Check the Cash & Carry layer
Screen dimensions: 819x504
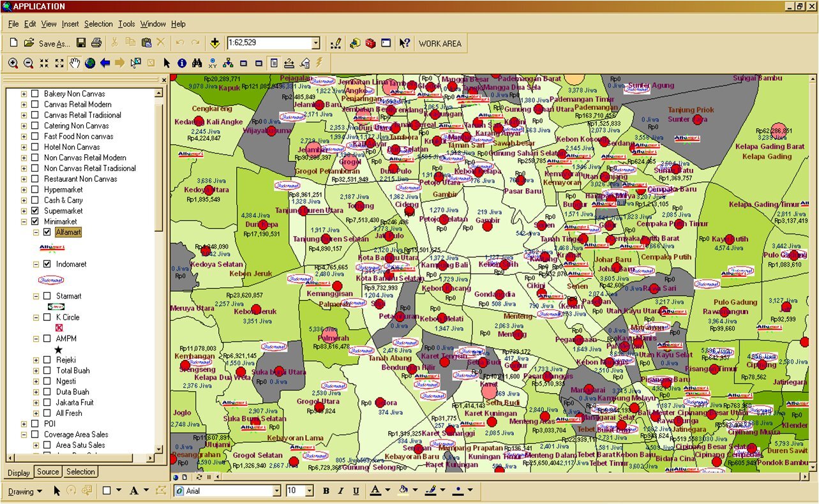coord(35,200)
